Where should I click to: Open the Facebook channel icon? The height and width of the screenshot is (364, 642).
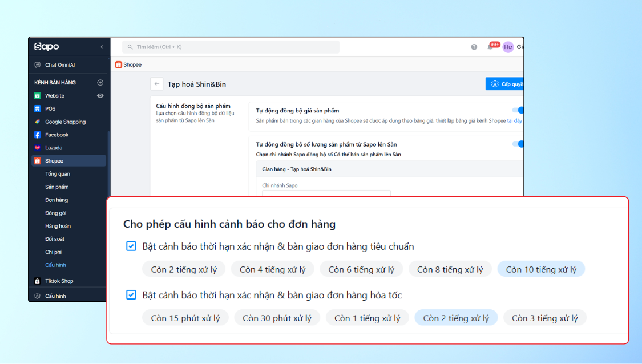[38, 135]
